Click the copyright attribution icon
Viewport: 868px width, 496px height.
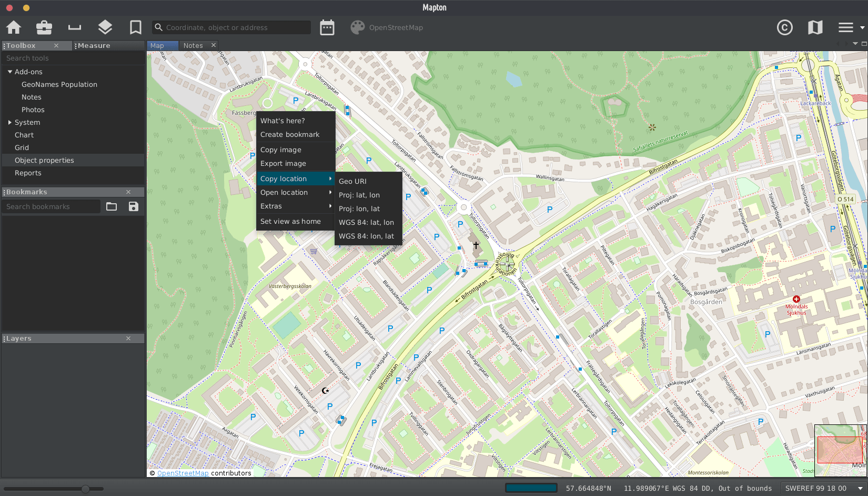click(784, 27)
